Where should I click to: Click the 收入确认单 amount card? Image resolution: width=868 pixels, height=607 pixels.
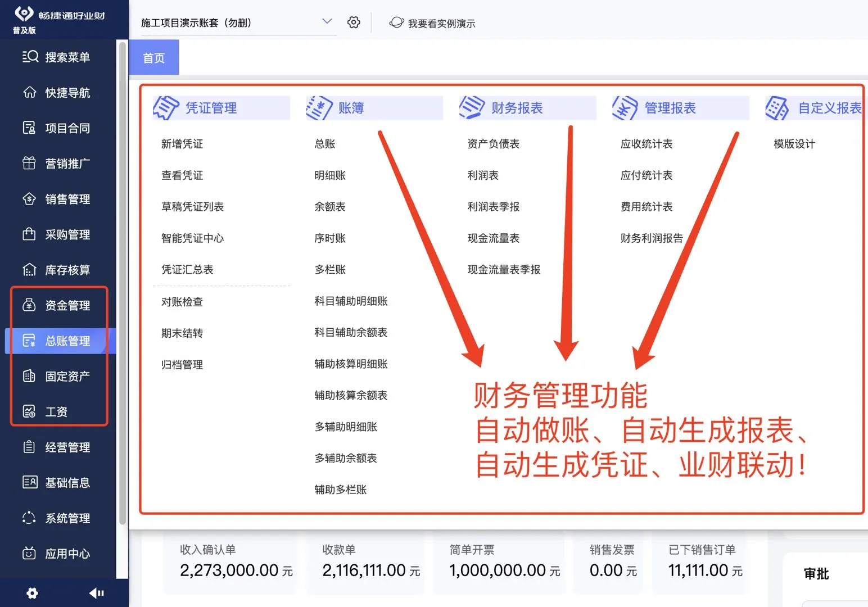coord(229,562)
